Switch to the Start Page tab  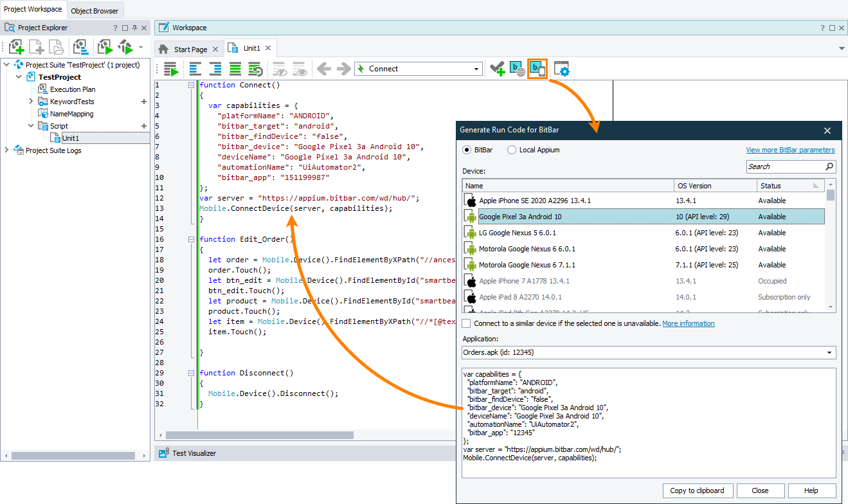(190, 49)
